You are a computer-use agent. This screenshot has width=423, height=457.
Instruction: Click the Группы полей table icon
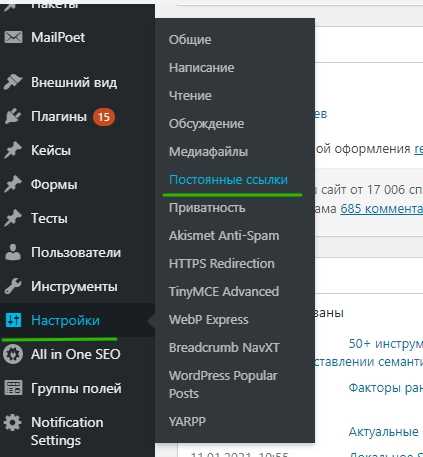[x=13, y=388]
